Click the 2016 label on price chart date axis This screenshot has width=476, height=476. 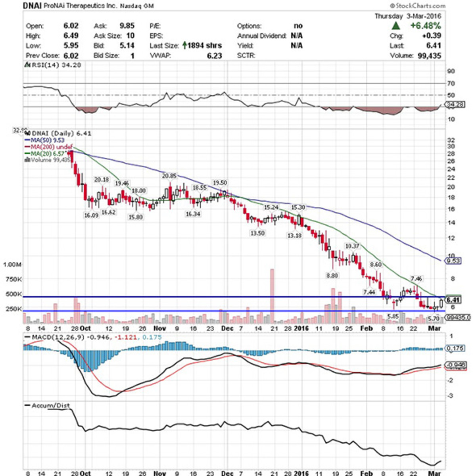[301, 328]
